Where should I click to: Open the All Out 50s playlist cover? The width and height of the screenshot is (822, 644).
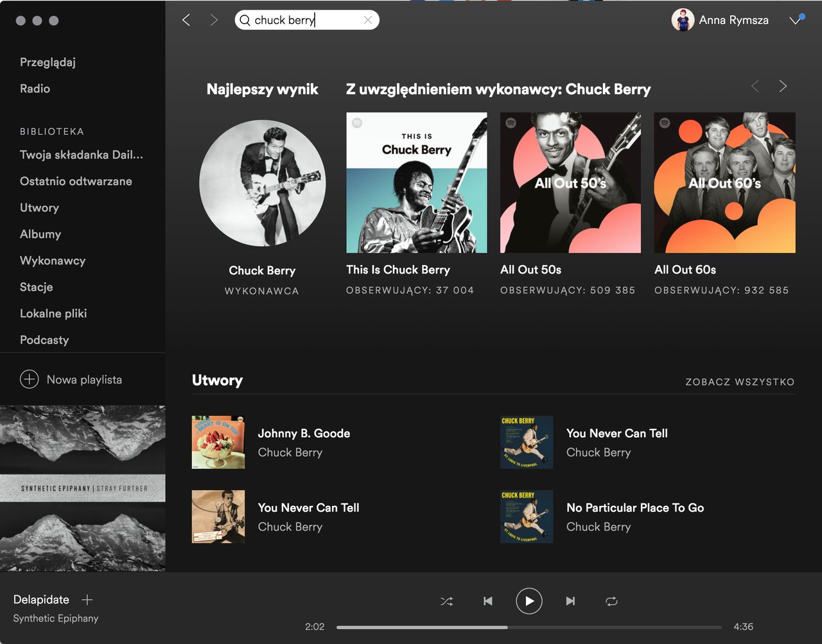coord(570,183)
